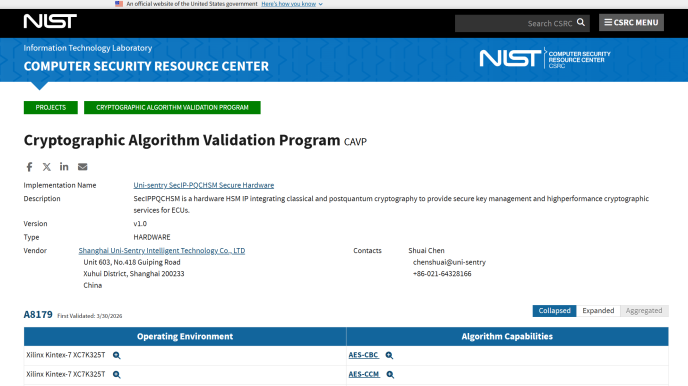
Task: Open magnifier next to second Xilinx Kintex-7 row
Action: tap(116, 375)
